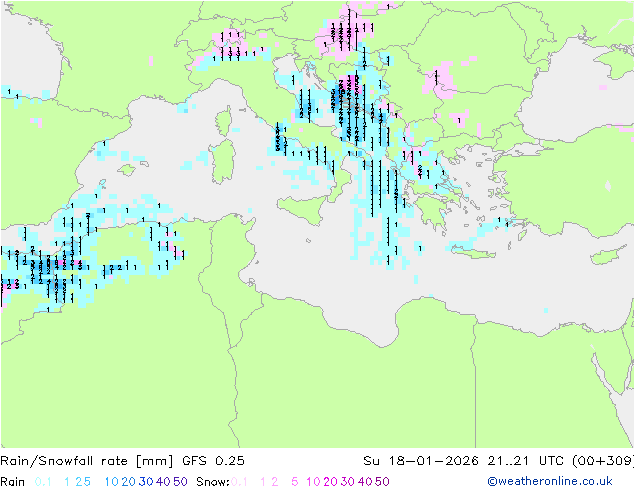Click the weatheronline.co.uk copyright link
Viewport: 634px width, 490px height.
[x=550, y=481]
